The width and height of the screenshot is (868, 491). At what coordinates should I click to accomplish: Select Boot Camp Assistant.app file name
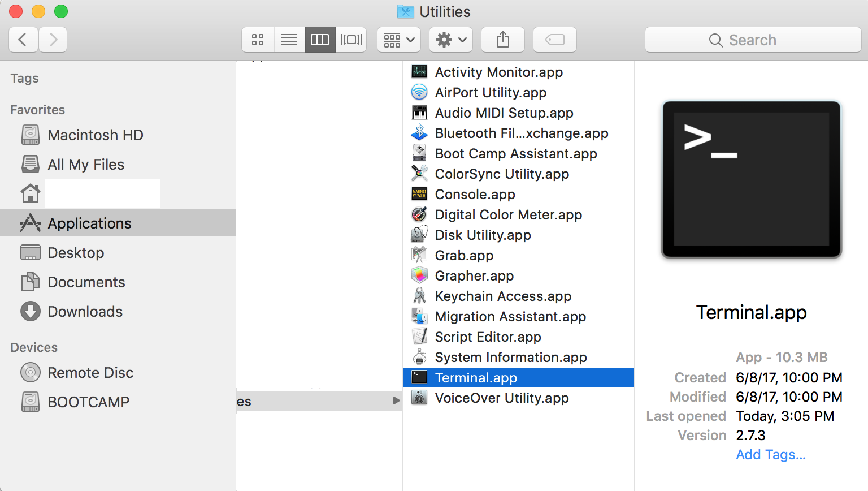(516, 154)
